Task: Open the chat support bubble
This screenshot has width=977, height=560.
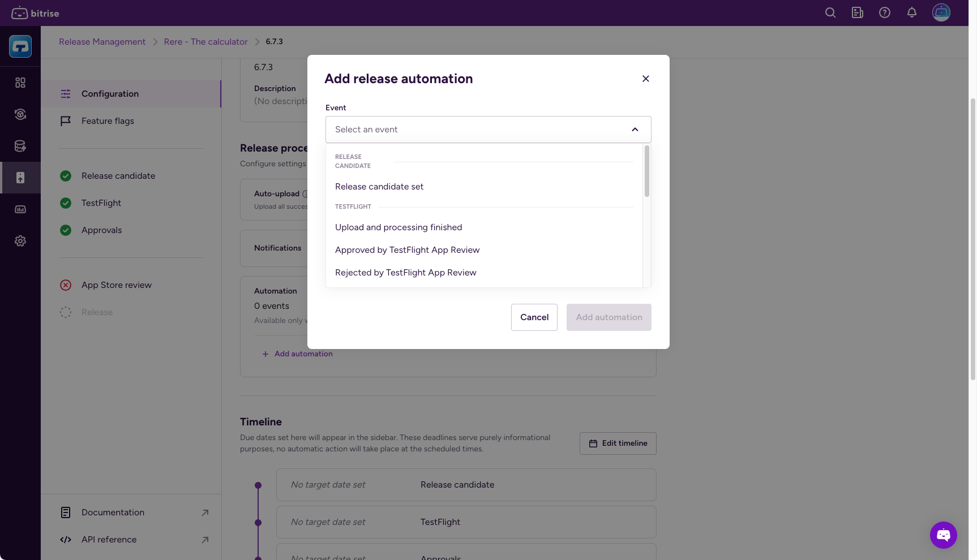Action: coord(943,535)
